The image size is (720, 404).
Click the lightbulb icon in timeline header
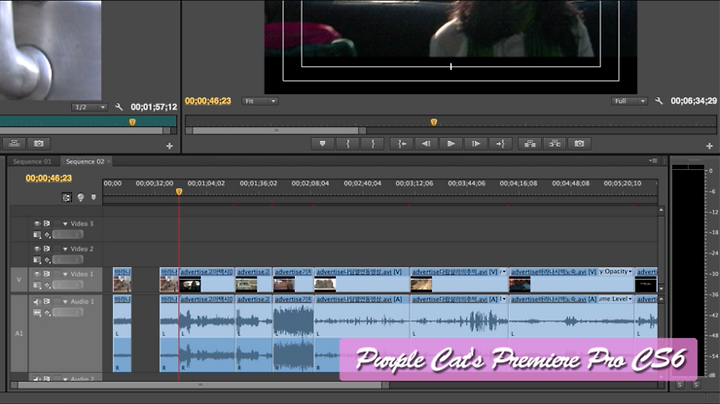click(81, 197)
